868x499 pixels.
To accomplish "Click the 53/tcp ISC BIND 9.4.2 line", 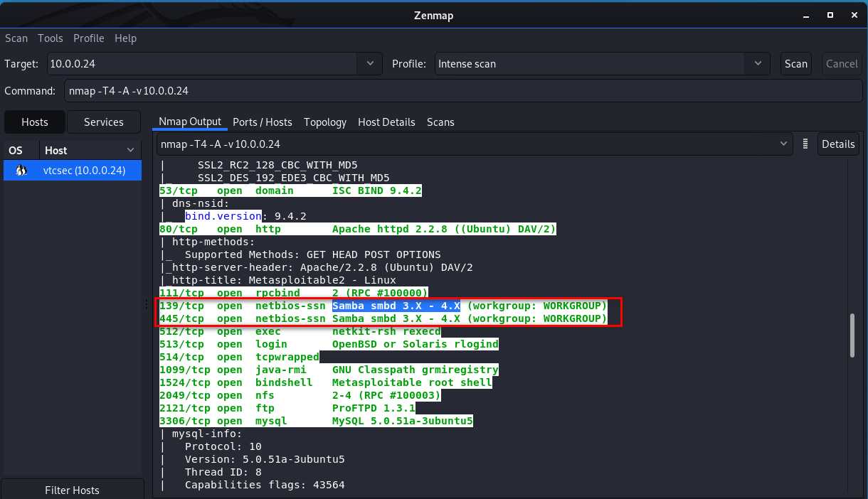I will pyautogui.click(x=290, y=191).
